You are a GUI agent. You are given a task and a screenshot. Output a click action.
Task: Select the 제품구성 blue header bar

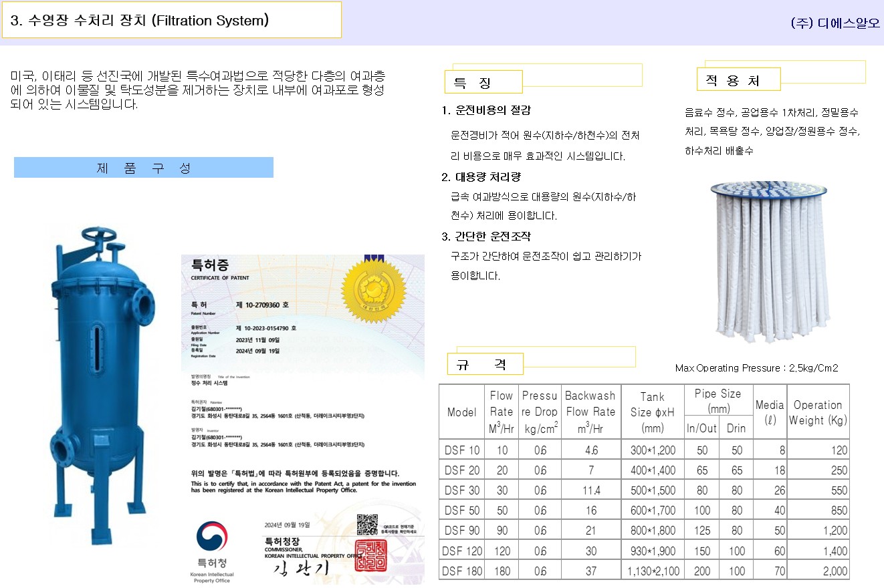point(144,168)
